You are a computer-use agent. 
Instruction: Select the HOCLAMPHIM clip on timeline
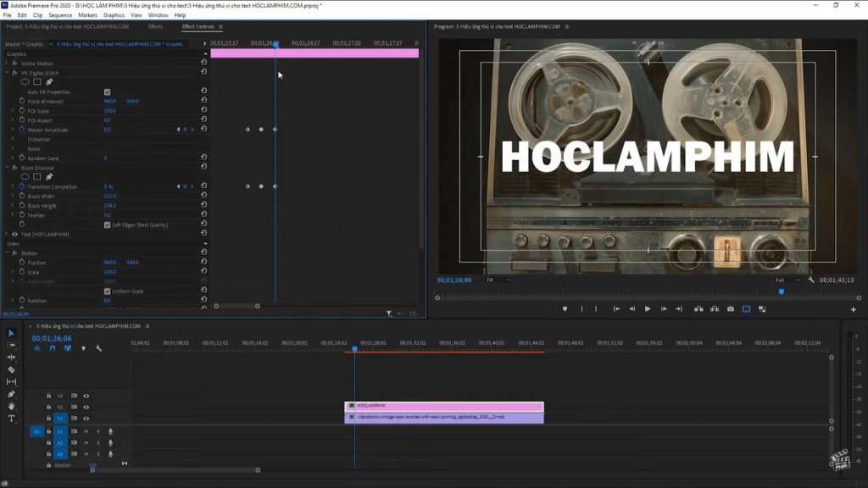(x=443, y=406)
